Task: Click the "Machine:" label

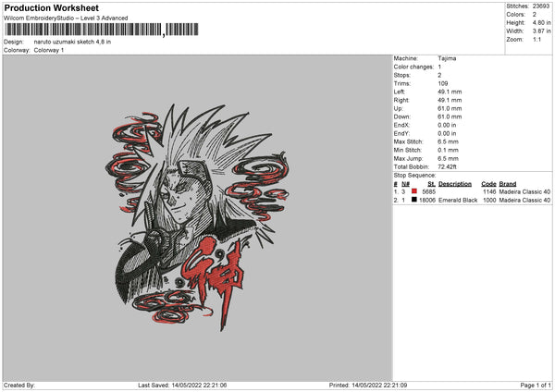Action: pyautogui.click(x=406, y=58)
